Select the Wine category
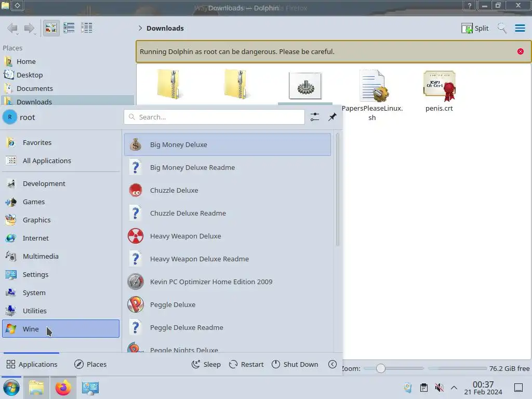 pyautogui.click(x=61, y=329)
